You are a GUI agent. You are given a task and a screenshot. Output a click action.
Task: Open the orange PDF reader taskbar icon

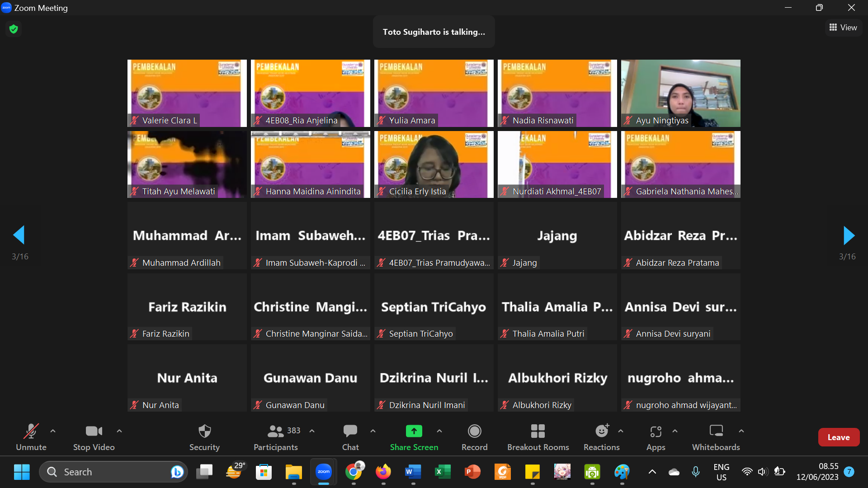(503, 472)
